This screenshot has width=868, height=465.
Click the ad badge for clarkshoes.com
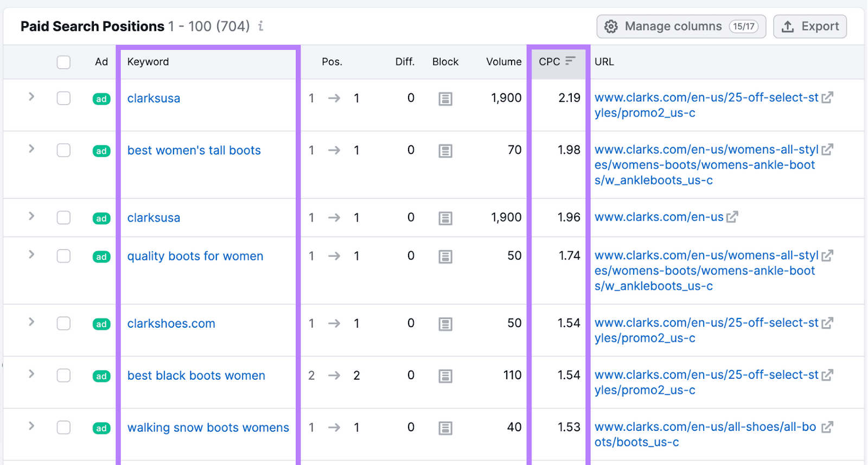point(101,324)
